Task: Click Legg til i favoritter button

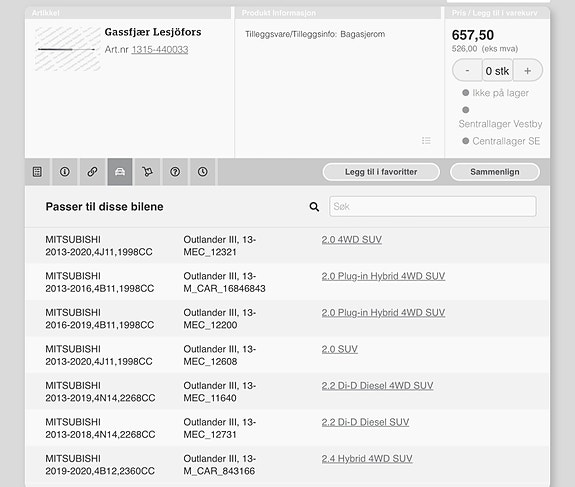Action: (x=381, y=172)
